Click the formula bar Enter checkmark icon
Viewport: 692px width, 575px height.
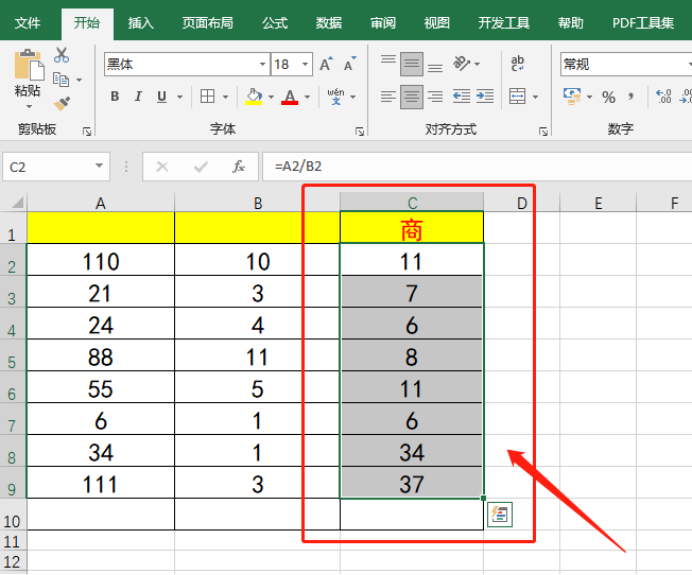(x=201, y=167)
